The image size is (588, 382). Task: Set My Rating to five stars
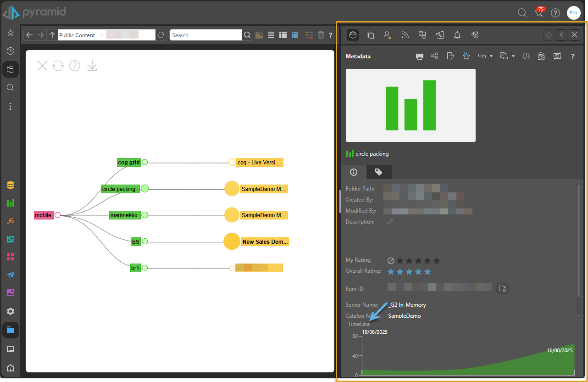pos(436,261)
